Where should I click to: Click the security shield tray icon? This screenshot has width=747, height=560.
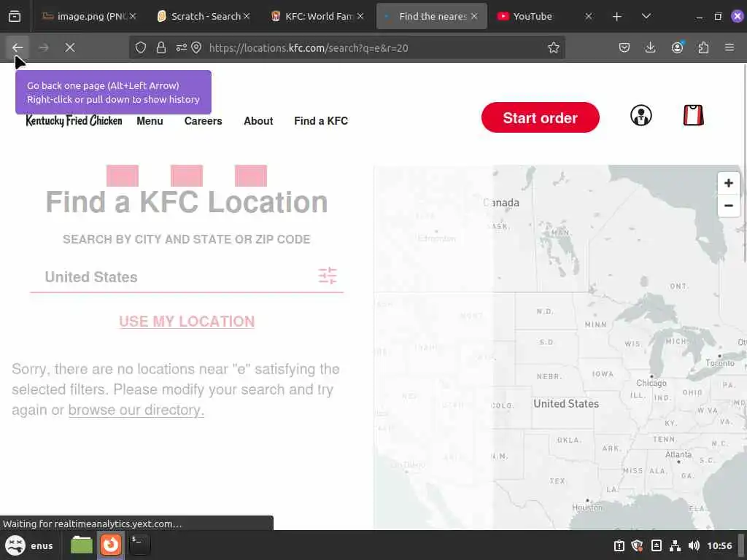tap(637, 545)
